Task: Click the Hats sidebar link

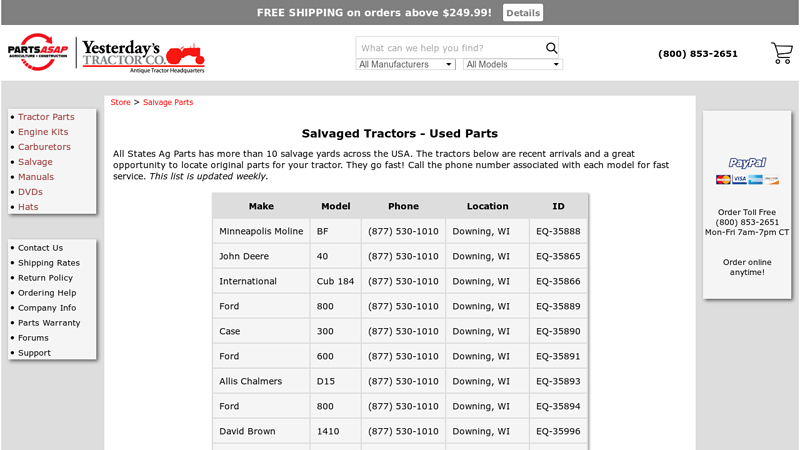Action: tap(28, 207)
